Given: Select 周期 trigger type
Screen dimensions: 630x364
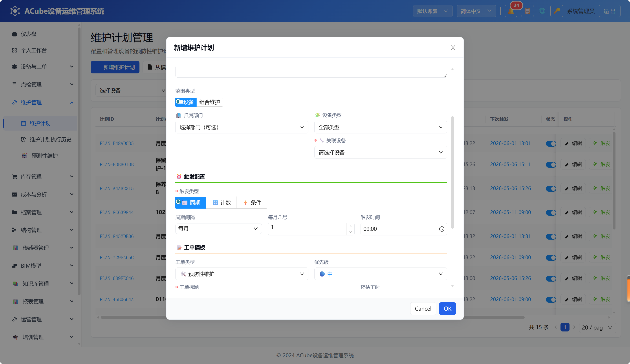Looking at the screenshot, I should coord(190,202).
